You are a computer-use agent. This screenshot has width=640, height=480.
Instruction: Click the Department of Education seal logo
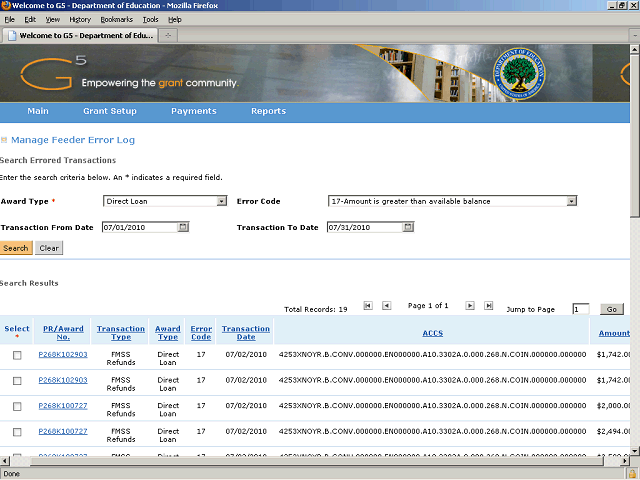pos(520,72)
